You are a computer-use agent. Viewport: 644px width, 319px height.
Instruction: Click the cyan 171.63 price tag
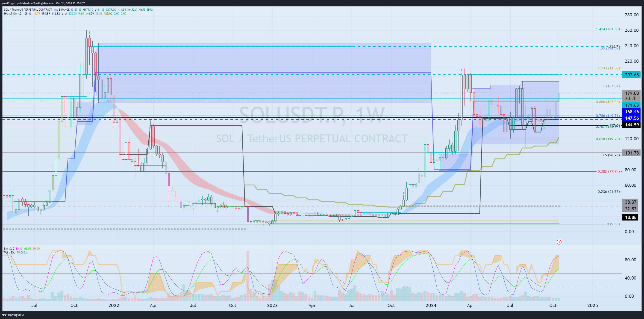(x=632, y=105)
